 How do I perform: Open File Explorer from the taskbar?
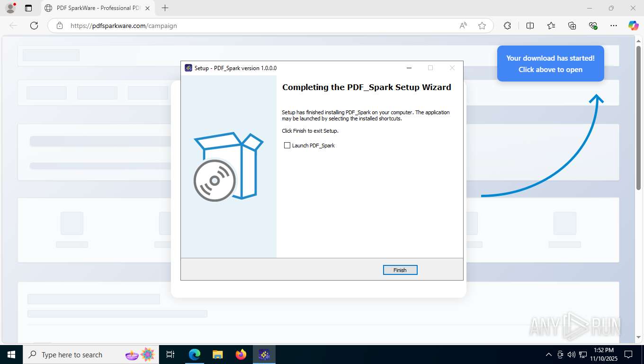[217, 355]
